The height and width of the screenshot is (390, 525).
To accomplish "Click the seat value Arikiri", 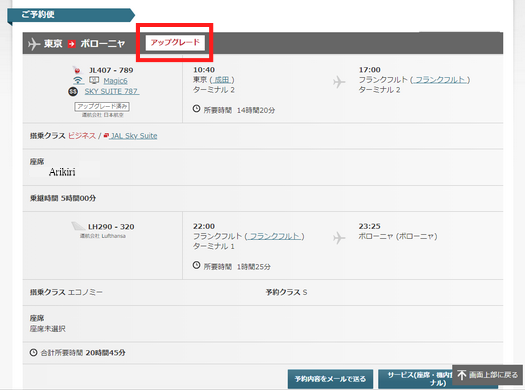I will click(62, 172).
